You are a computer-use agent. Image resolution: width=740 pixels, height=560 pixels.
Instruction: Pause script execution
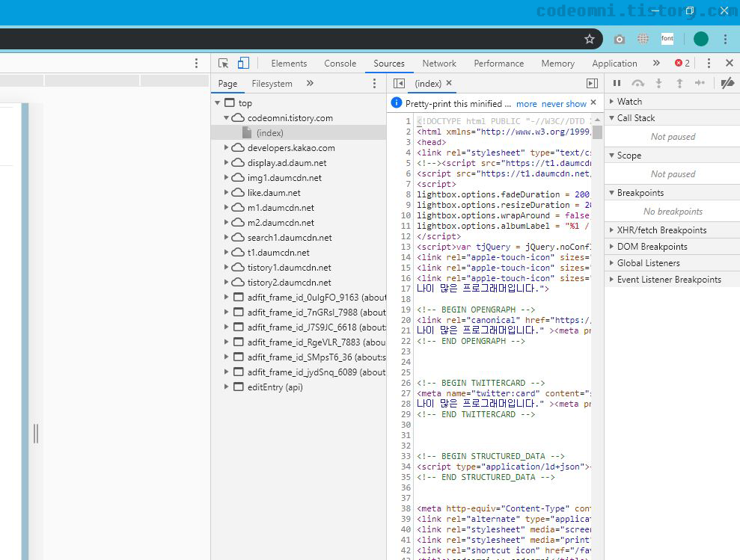617,83
